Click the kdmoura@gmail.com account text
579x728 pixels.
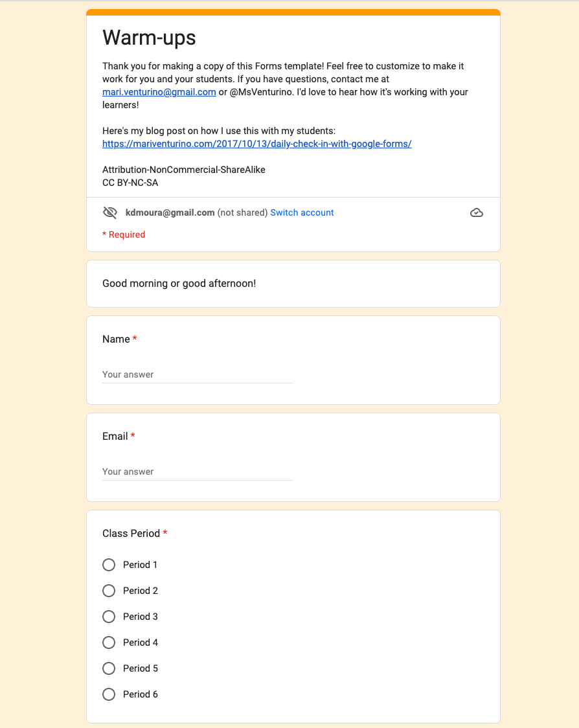(170, 212)
